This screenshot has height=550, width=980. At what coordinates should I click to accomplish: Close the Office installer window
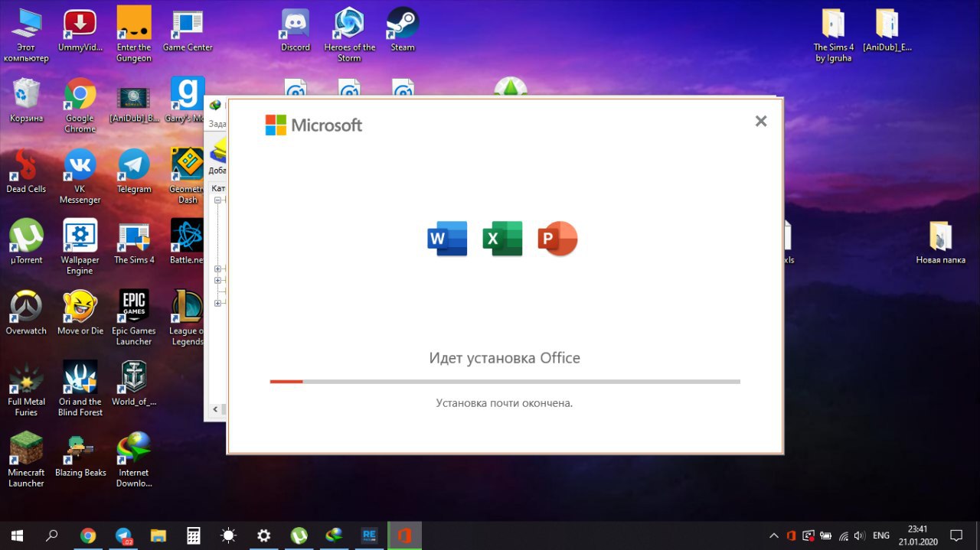coord(760,121)
